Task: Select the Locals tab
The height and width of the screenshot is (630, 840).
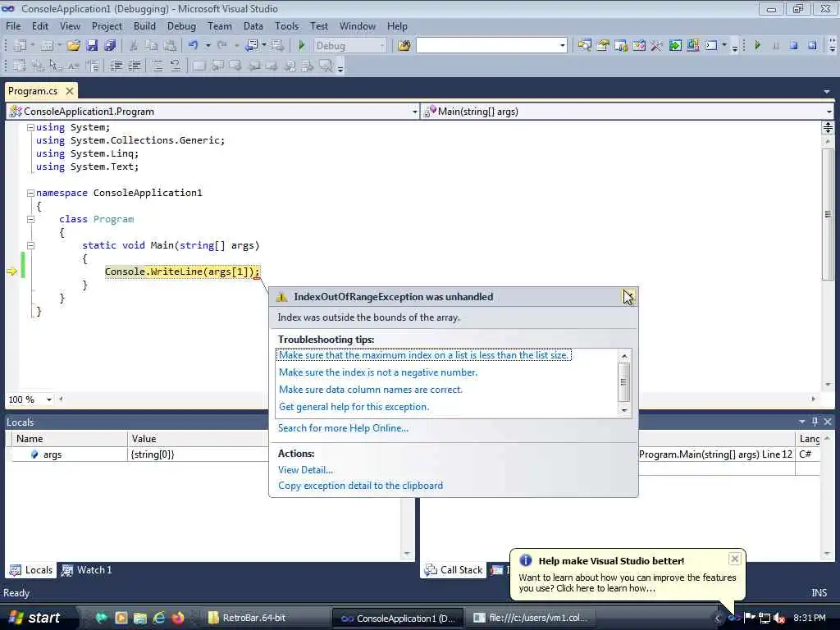Action: pos(31,570)
